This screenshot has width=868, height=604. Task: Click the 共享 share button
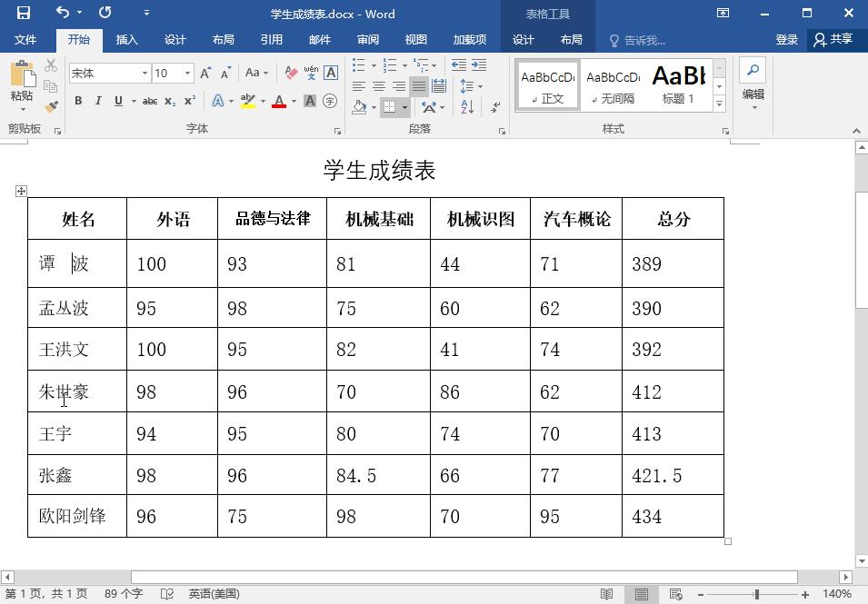point(833,39)
